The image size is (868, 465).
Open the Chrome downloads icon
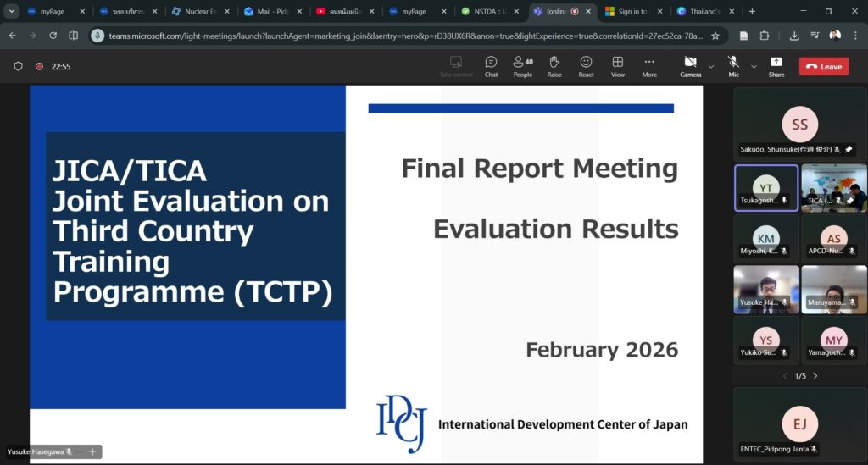tap(794, 36)
